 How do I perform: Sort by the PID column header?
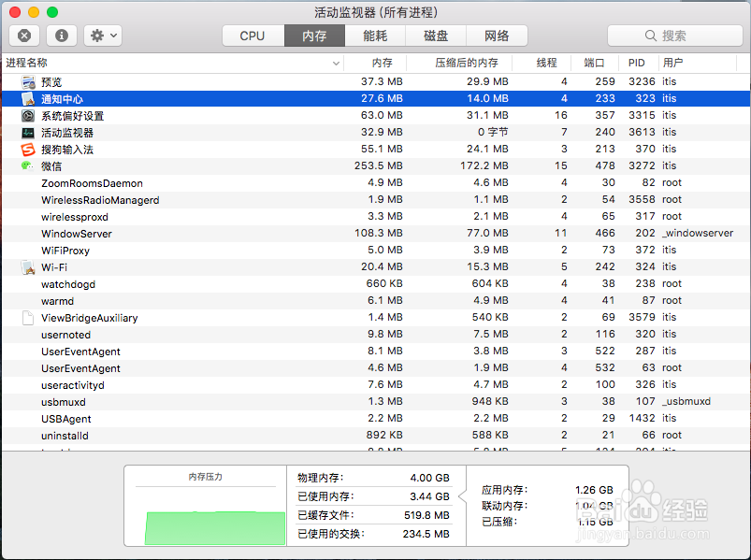click(x=637, y=63)
